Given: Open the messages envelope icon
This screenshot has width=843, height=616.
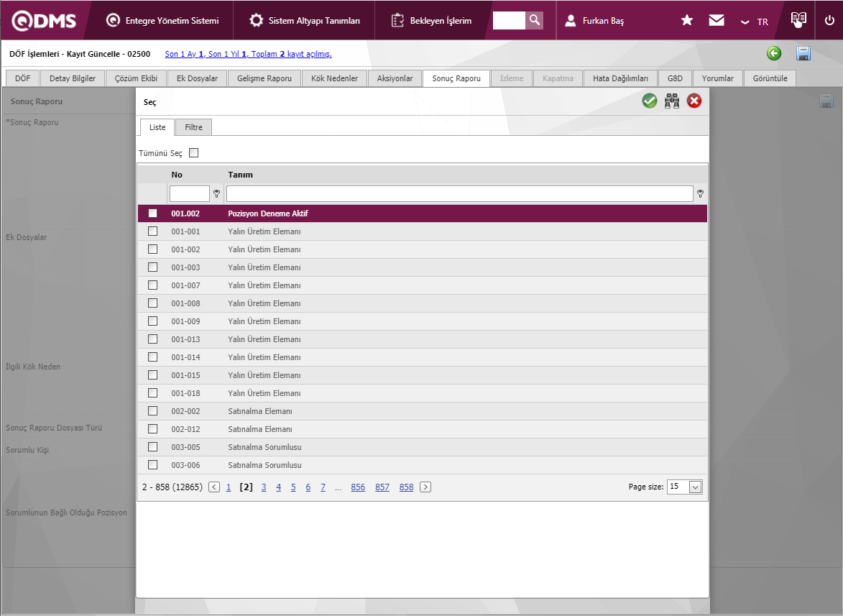Looking at the screenshot, I should pos(717,21).
